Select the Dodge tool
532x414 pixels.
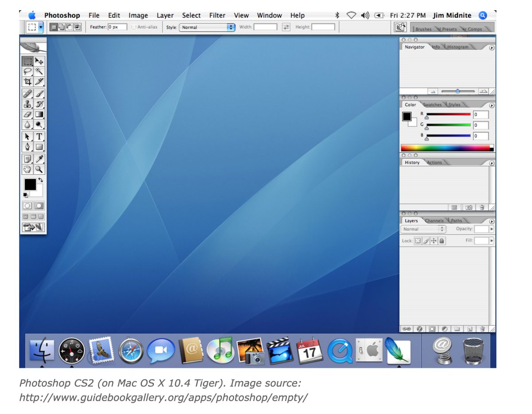click(x=39, y=125)
